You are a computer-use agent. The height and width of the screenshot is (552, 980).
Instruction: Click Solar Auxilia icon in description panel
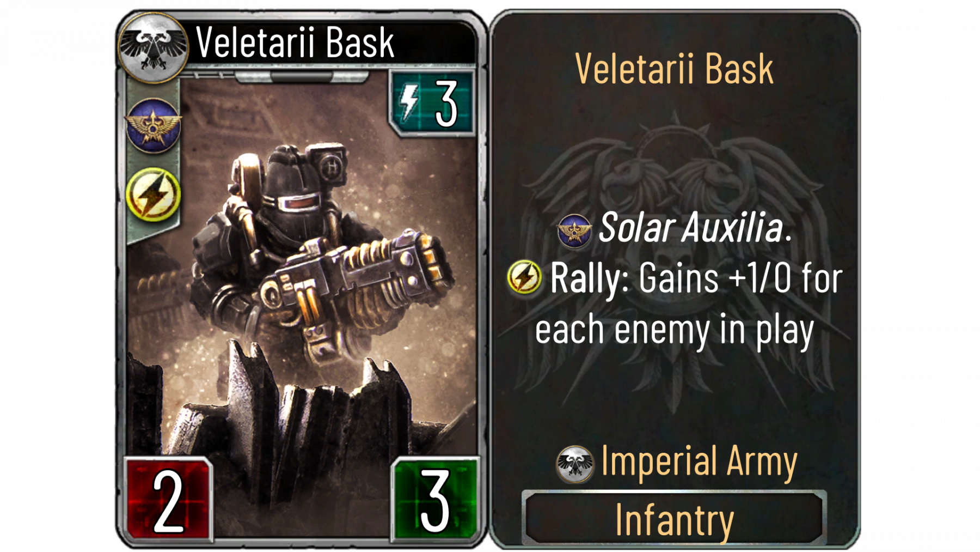pyautogui.click(x=574, y=230)
